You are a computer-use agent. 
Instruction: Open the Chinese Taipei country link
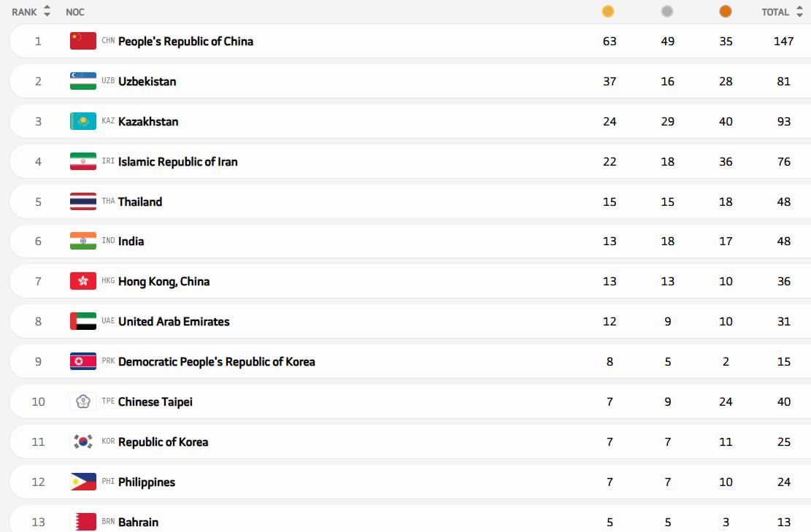click(155, 401)
